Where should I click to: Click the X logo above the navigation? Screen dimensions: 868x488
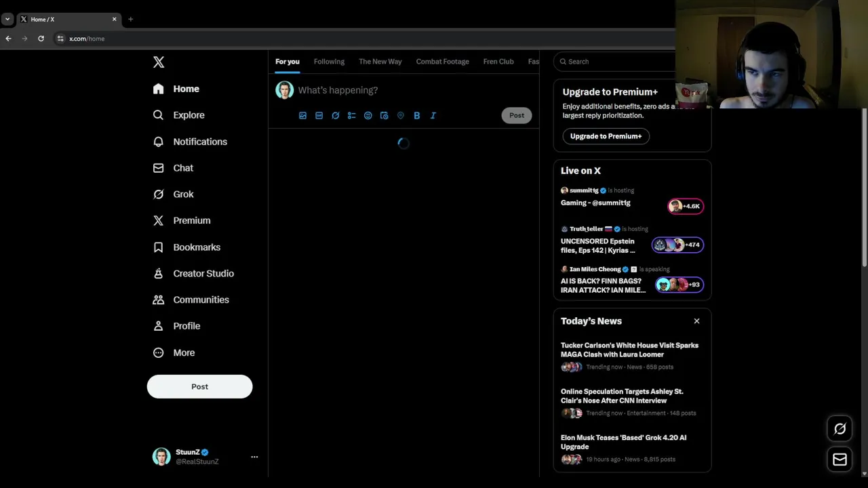pyautogui.click(x=159, y=62)
